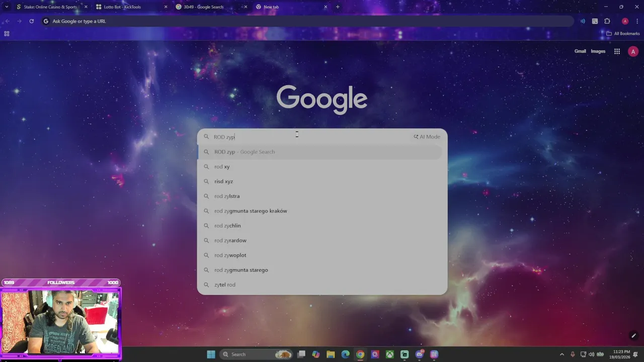Launch Copilot from the taskbar
The image size is (644, 362).
tap(315, 354)
